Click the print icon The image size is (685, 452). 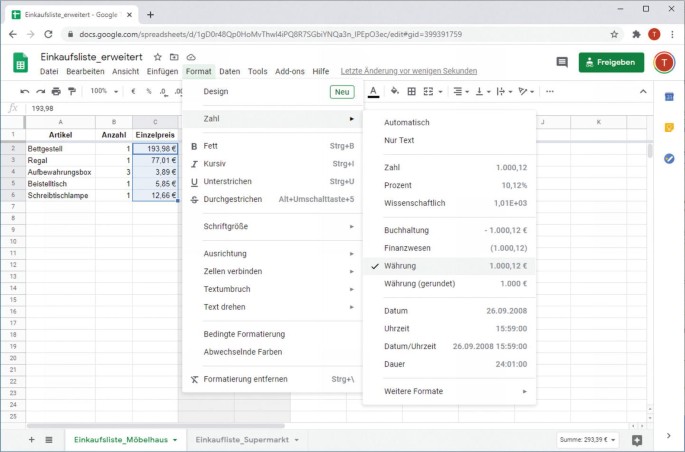point(56,91)
